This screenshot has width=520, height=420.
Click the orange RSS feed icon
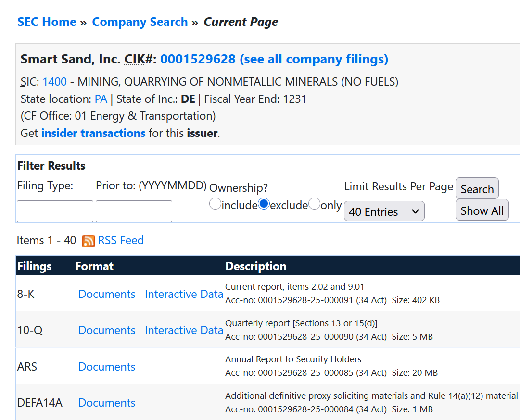pos(88,241)
